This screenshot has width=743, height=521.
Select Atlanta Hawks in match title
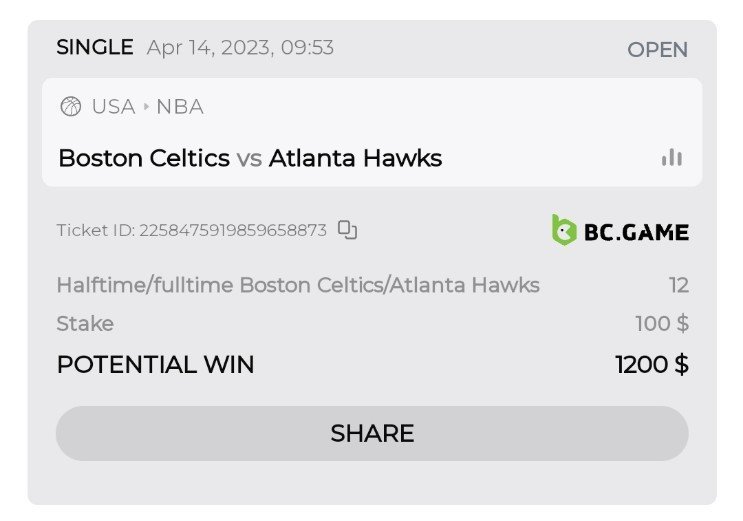click(x=355, y=158)
